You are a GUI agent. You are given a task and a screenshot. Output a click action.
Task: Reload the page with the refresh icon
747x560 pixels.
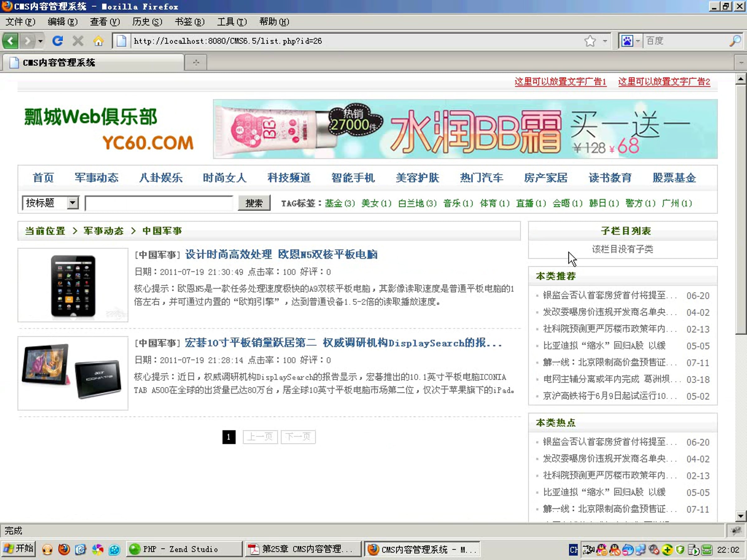[57, 41]
